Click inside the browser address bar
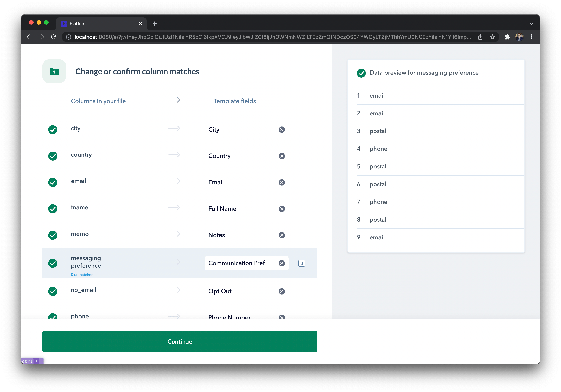The width and height of the screenshot is (561, 392). pyautogui.click(x=269, y=37)
